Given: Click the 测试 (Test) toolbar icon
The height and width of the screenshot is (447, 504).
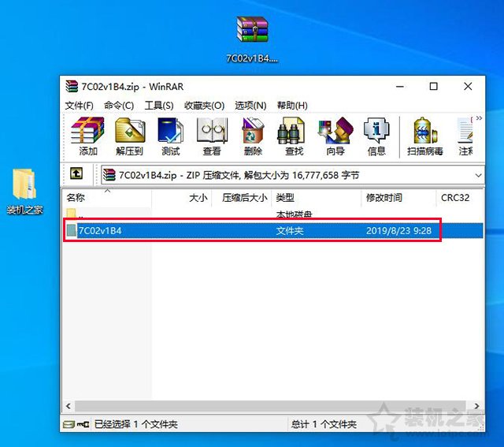Looking at the screenshot, I should tap(170, 136).
